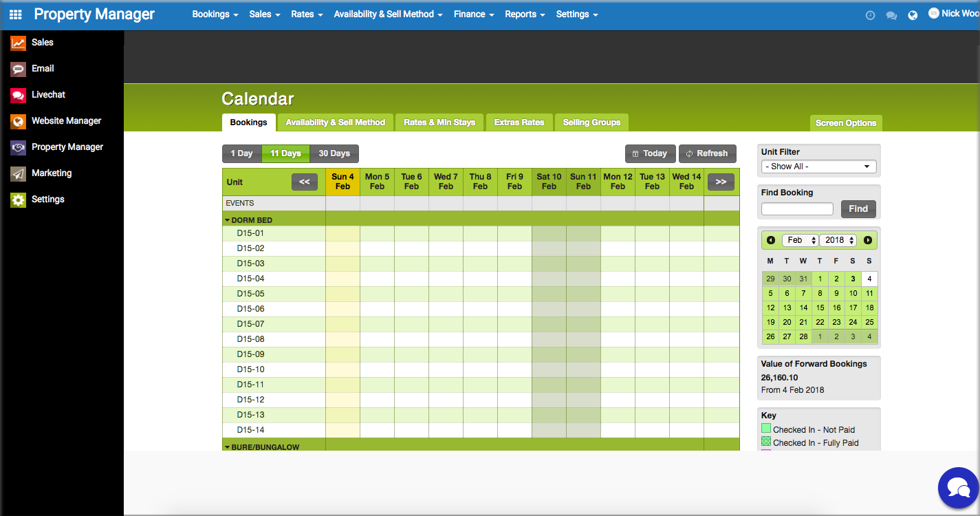This screenshot has height=516, width=980.
Task: Collapse the DORM BED group
Action: 228,220
